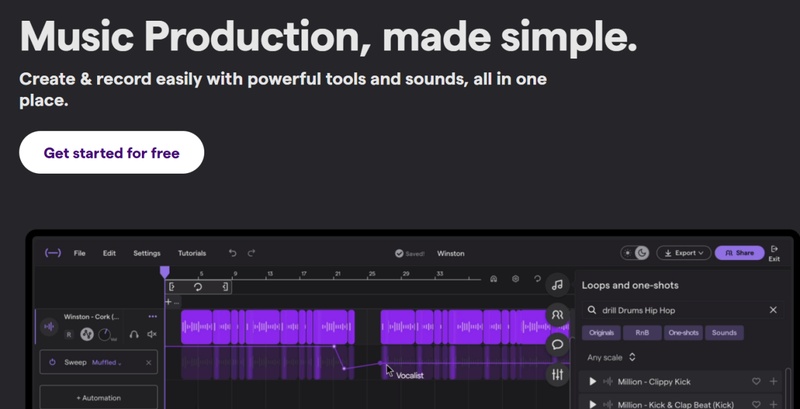Open the chat comments bubble icon
The width and height of the screenshot is (800, 409).
click(557, 344)
